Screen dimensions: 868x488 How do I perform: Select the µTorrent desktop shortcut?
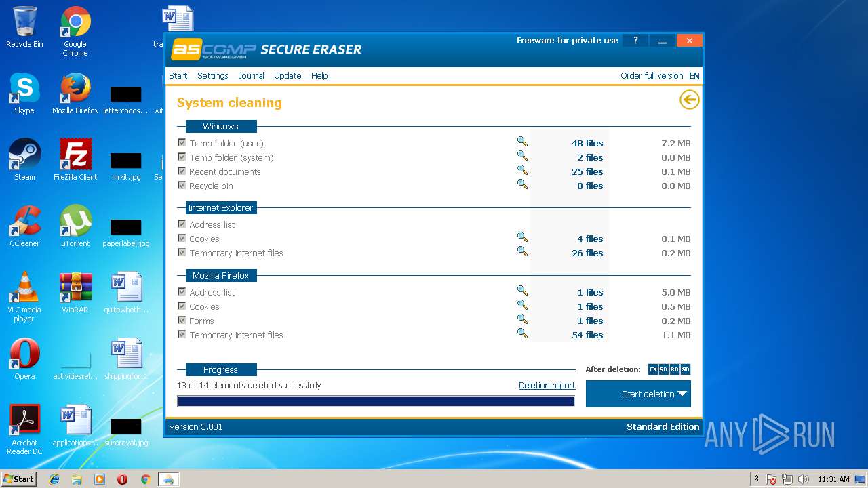pos(75,226)
